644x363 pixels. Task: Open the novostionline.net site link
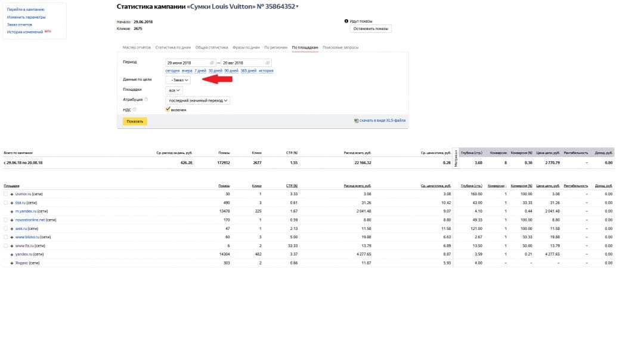[30, 220]
